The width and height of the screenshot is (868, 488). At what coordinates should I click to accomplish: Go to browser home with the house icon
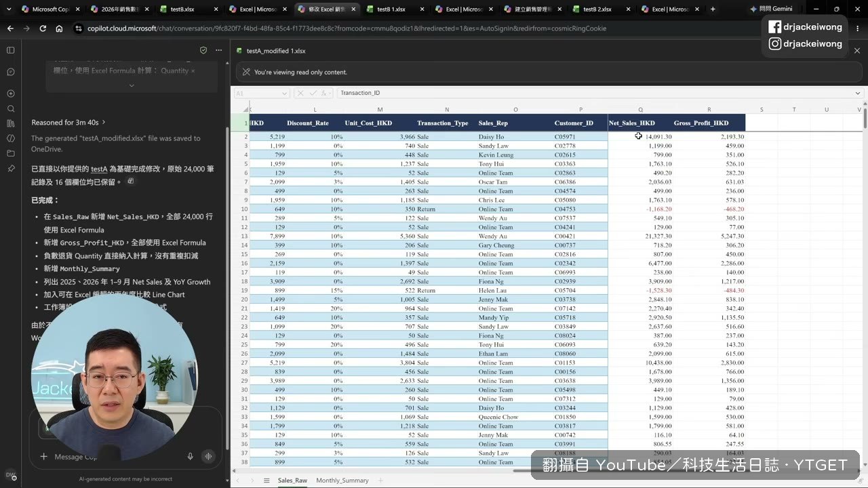click(59, 28)
